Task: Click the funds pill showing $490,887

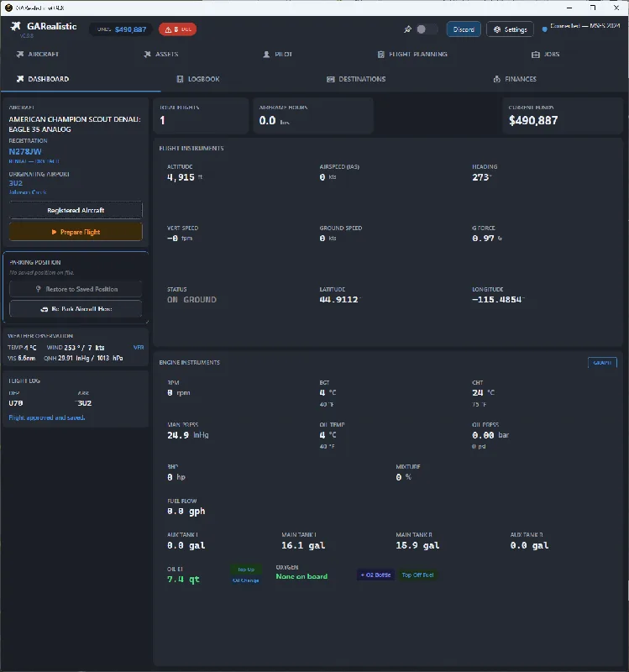Action: [121, 29]
